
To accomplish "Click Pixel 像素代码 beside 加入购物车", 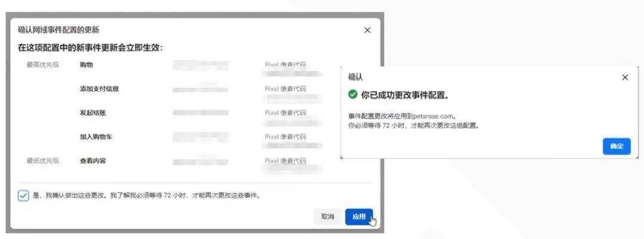I will coord(285,136).
